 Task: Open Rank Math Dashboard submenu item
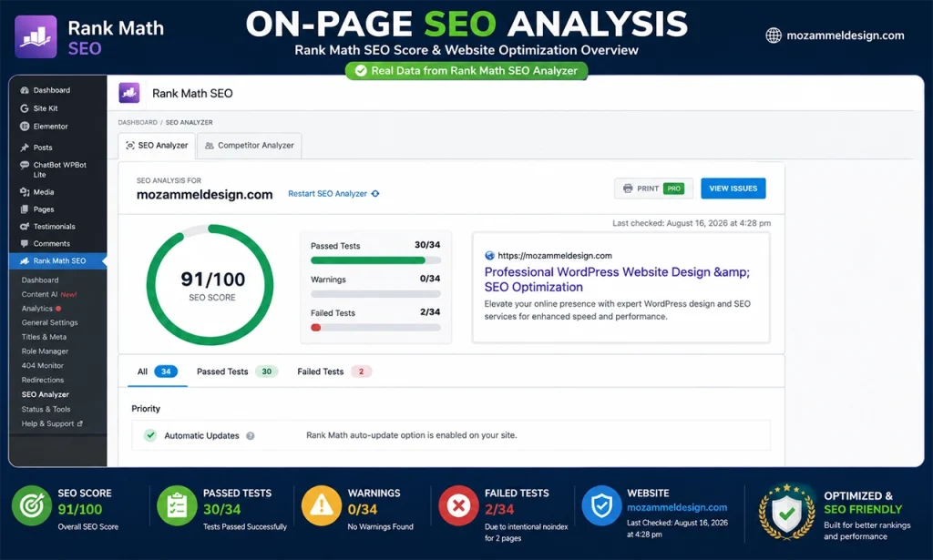[40, 280]
